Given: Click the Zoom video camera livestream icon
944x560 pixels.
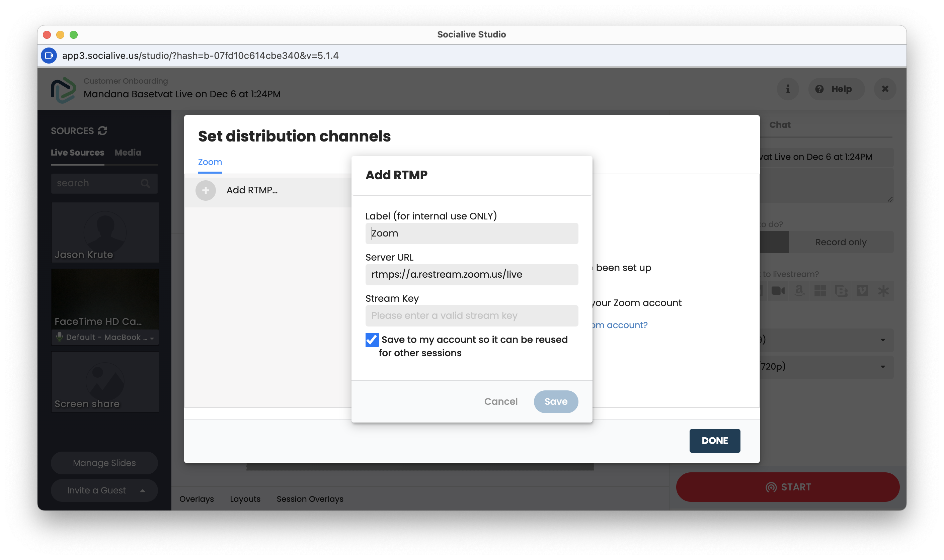Looking at the screenshot, I should click(778, 291).
